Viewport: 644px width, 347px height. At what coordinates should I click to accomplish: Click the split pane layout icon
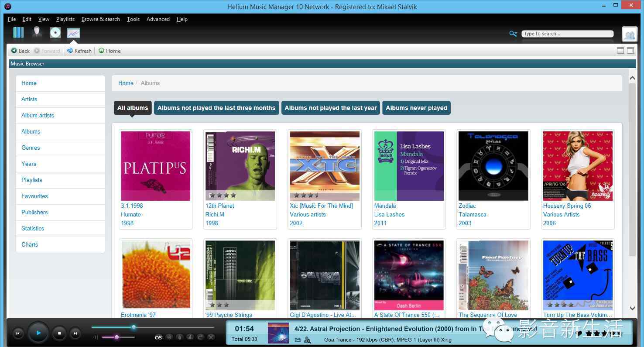pos(620,51)
